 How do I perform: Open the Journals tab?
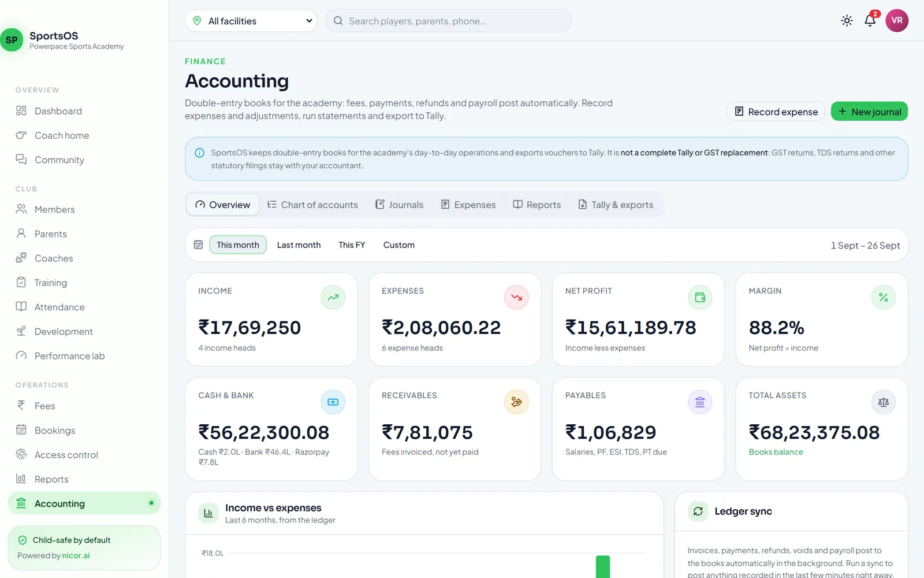[x=399, y=205]
